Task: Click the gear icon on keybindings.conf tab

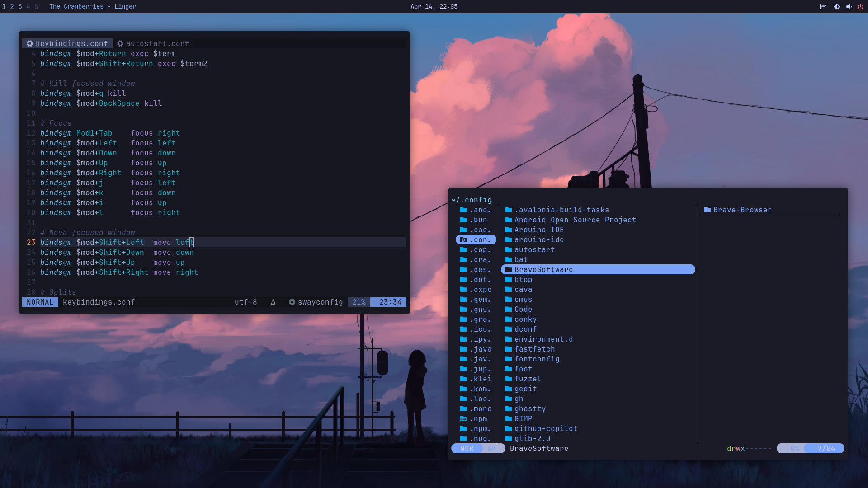Action: [30, 43]
